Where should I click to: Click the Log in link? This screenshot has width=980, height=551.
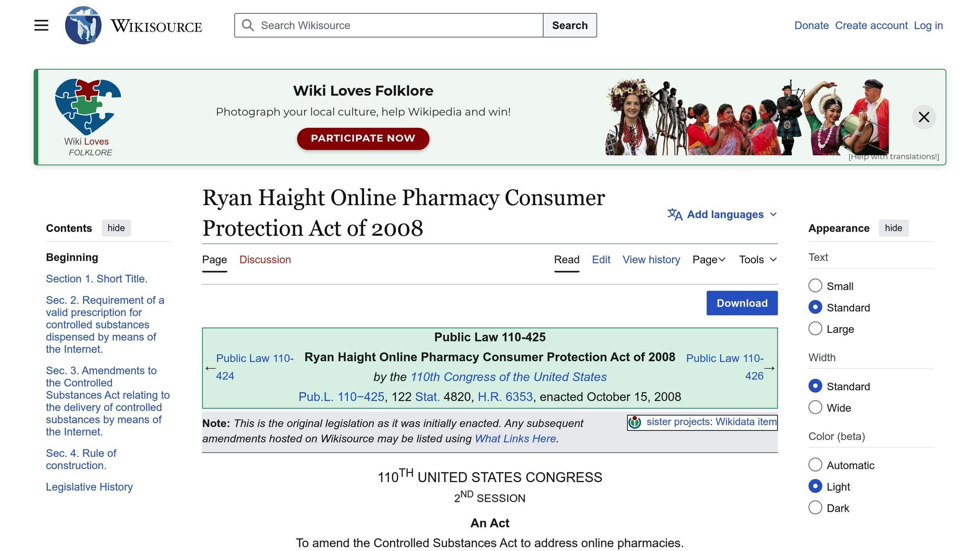928,25
